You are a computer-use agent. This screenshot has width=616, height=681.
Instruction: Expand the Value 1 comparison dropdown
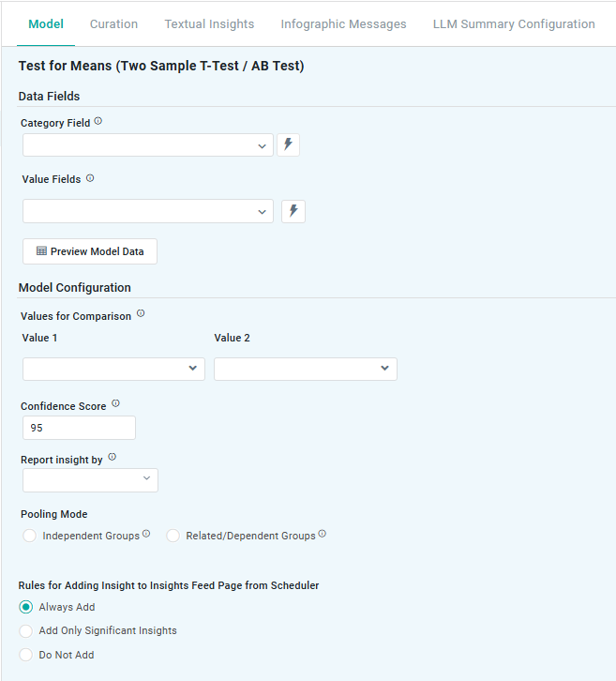click(113, 369)
